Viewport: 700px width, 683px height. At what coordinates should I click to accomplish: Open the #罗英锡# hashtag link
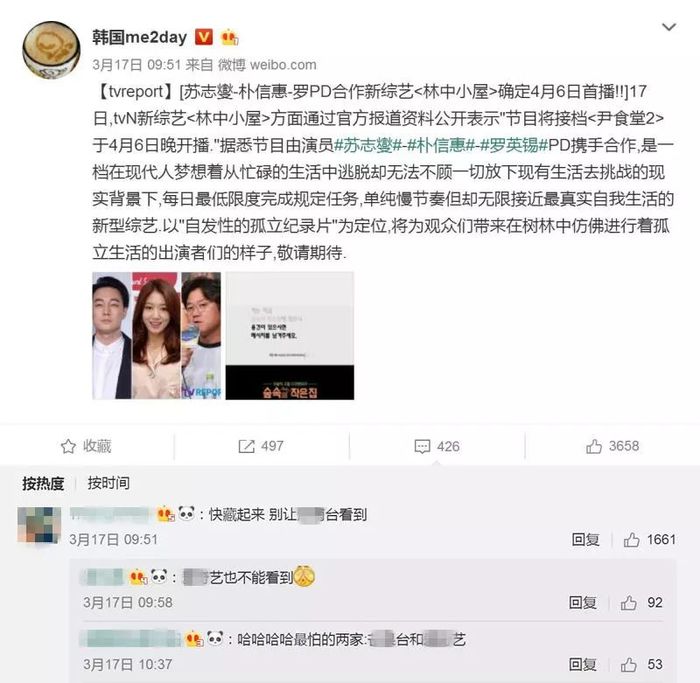[x=514, y=146]
